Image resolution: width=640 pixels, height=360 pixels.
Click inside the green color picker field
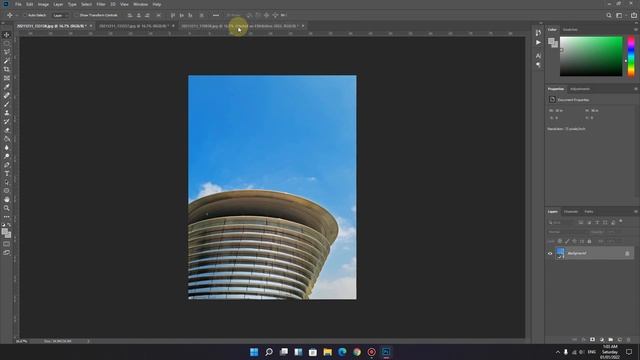pos(591,56)
